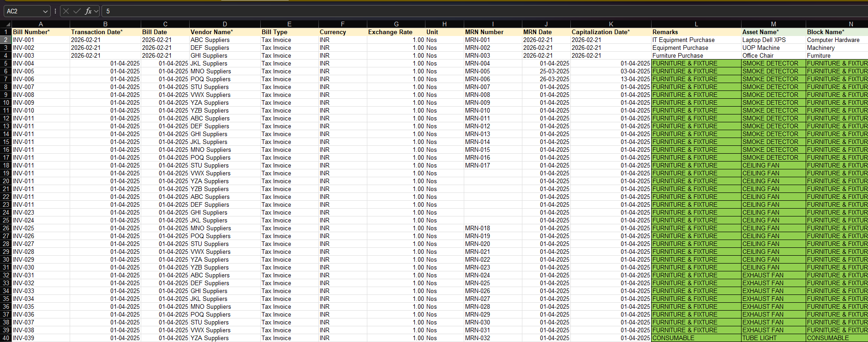Screen dimensions: 868x342
Task: Click cell 'MRN-017'
Action: click(x=493, y=165)
